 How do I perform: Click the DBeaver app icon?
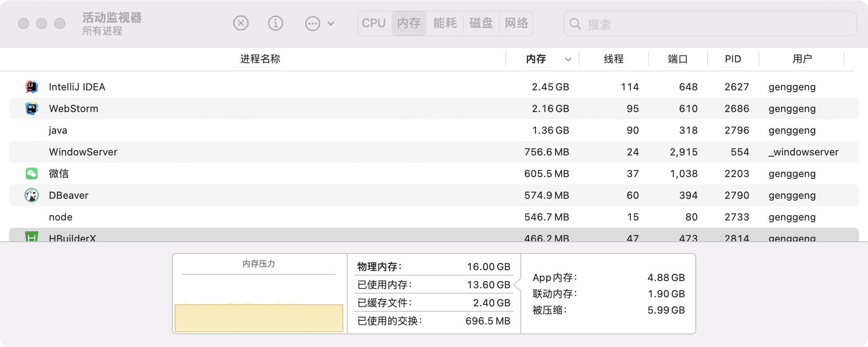(x=32, y=195)
